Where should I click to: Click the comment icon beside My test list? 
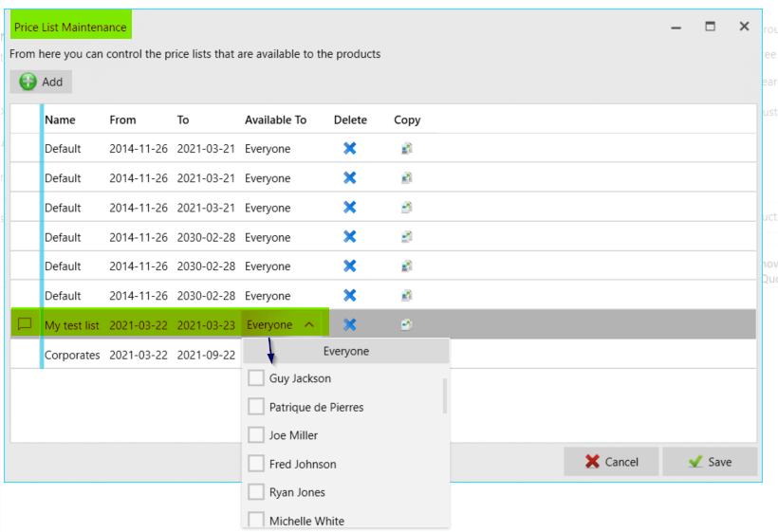pos(25,324)
